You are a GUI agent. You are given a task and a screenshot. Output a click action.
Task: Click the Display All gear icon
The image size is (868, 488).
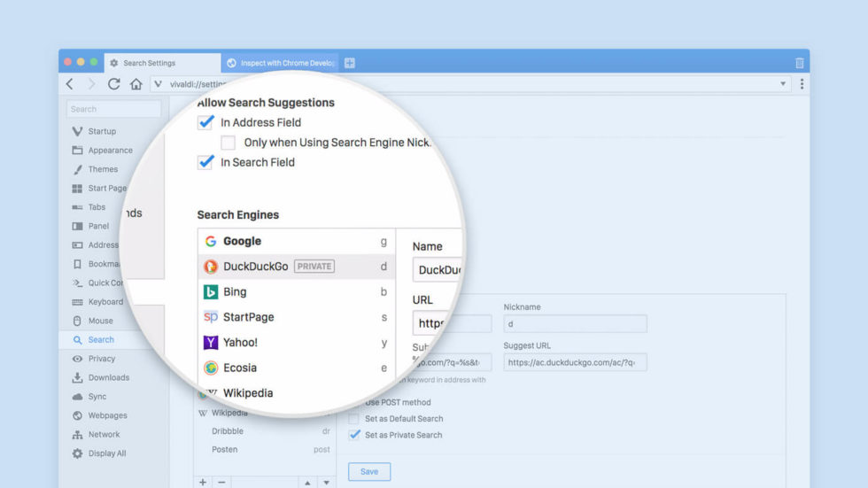tap(77, 453)
